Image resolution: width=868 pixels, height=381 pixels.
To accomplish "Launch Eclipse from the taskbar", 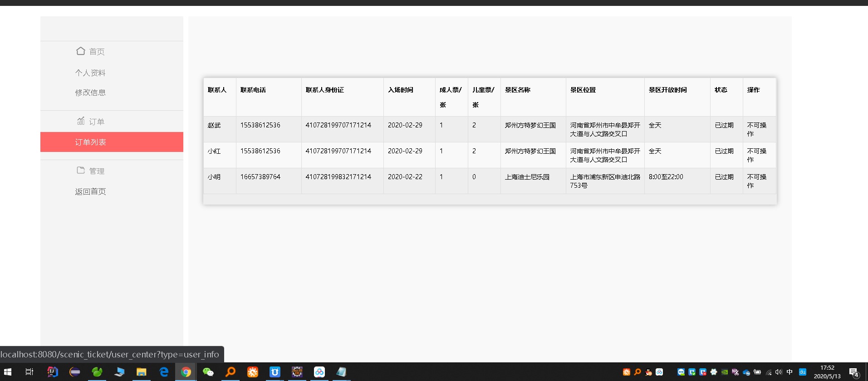I will click(75, 372).
